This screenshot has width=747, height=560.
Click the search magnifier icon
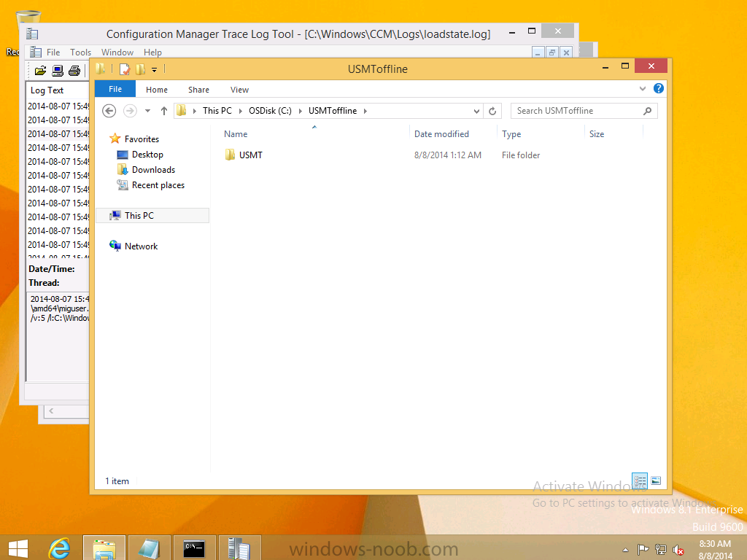[x=647, y=111]
